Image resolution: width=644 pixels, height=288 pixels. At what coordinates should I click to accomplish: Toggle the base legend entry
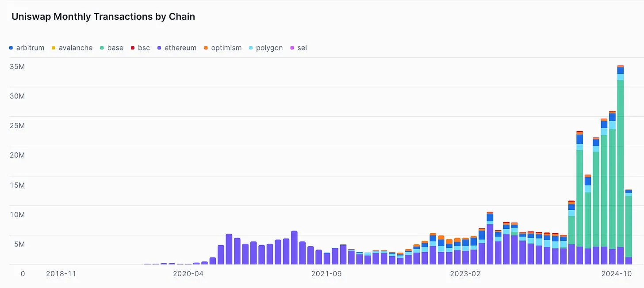tap(111, 48)
